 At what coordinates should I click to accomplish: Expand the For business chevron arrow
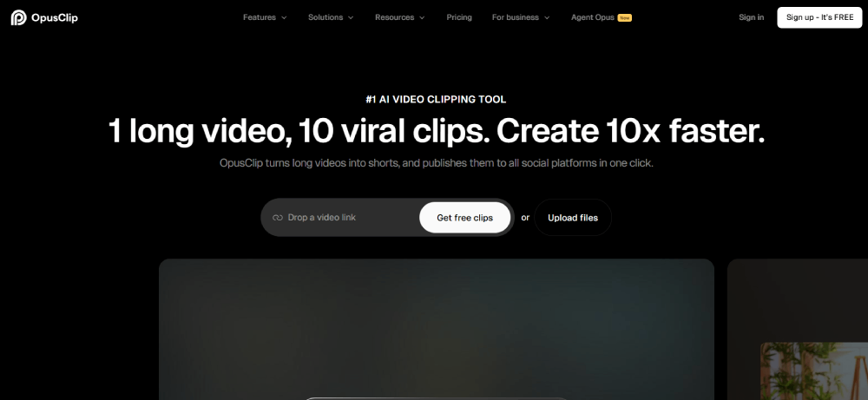point(547,17)
